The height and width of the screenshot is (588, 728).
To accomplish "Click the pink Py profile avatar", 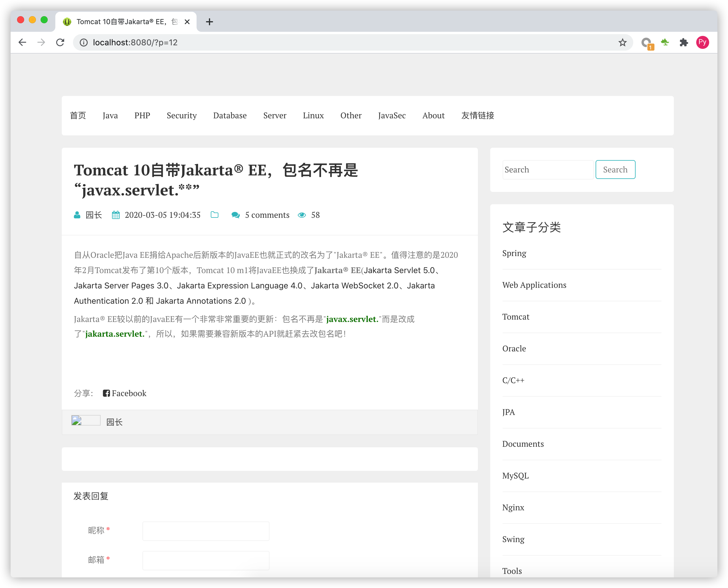I will click(x=702, y=42).
